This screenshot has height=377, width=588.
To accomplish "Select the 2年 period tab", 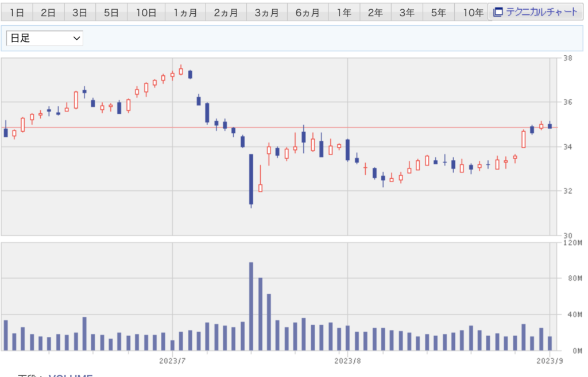I will click(x=376, y=12).
